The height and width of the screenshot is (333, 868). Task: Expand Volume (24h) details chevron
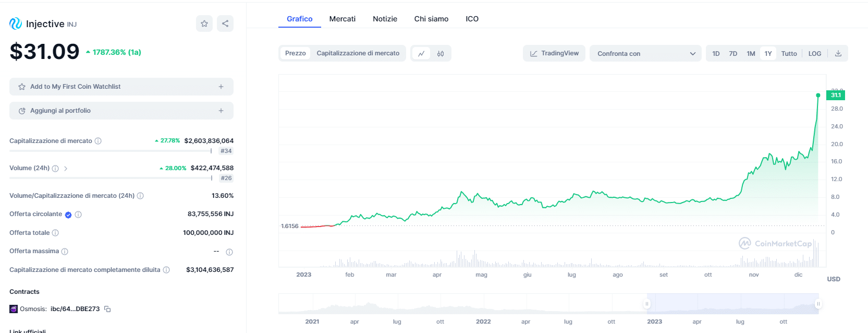(x=66, y=168)
